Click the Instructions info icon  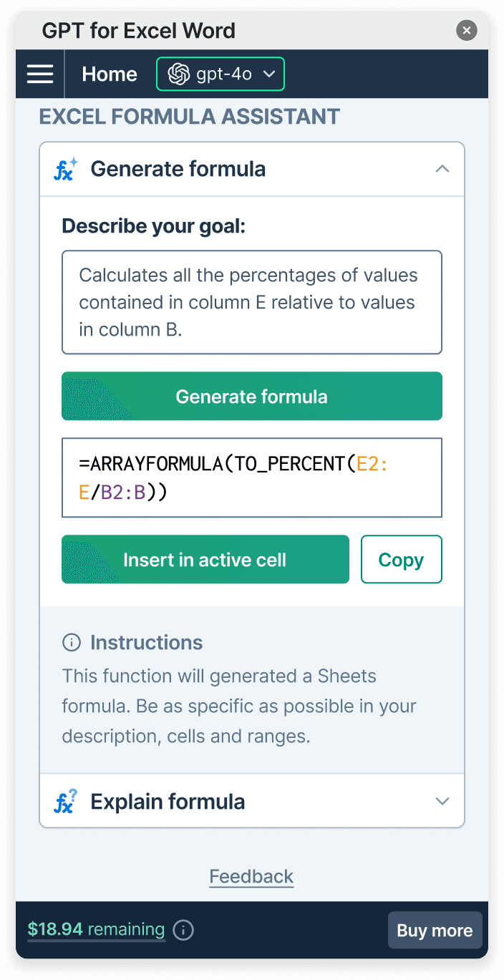point(72,643)
